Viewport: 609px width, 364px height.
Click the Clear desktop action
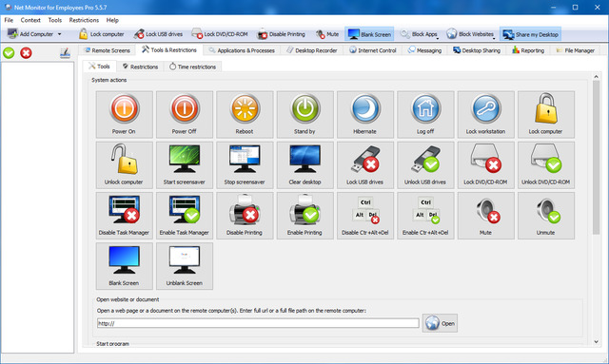pos(304,165)
